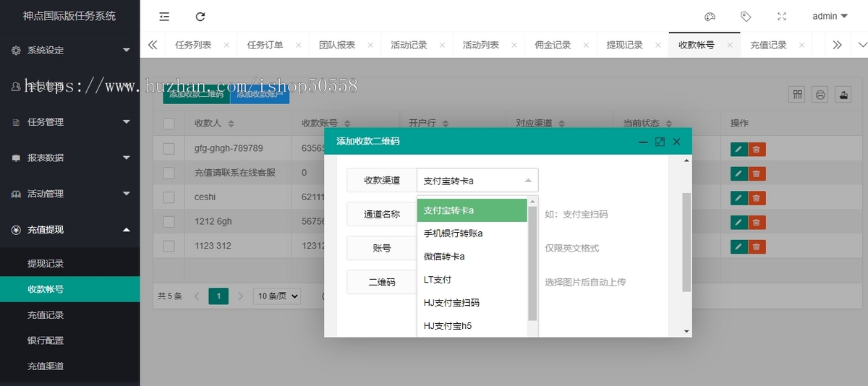Open the 10条/页 page size selector
Viewport: 868px width, 386px height.
[x=277, y=296]
